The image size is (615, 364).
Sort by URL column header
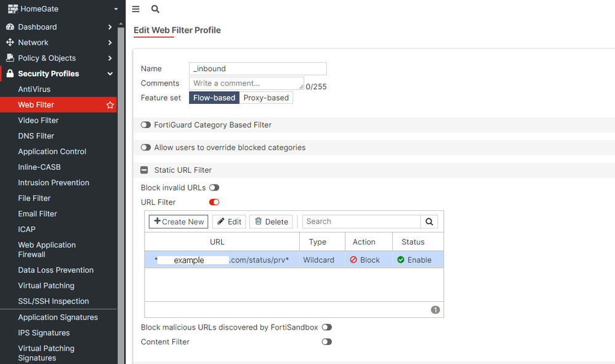point(222,242)
